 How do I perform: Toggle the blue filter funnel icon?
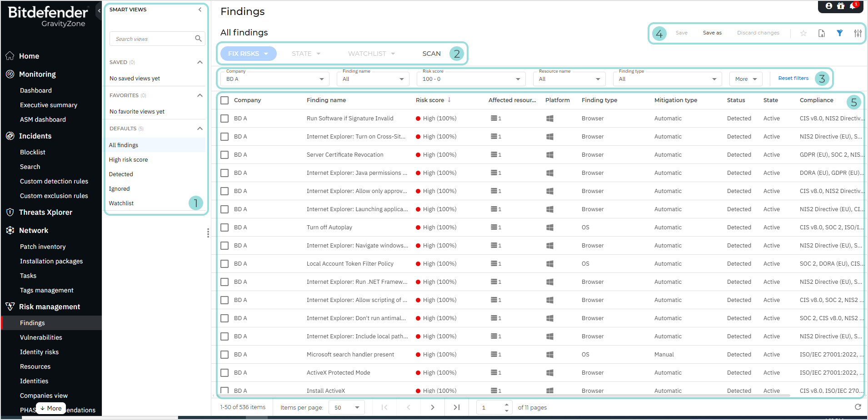(x=840, y=33)
